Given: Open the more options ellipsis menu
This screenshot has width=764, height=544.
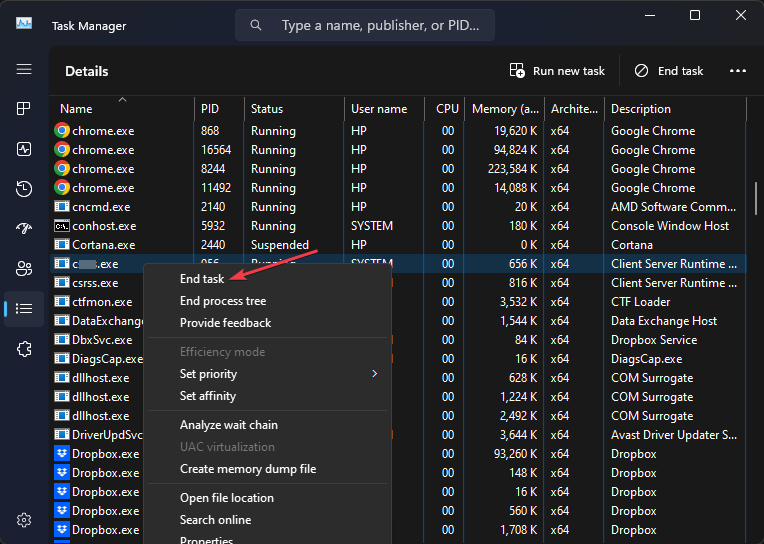Looking at the screenshot, I should coord(738,71).
